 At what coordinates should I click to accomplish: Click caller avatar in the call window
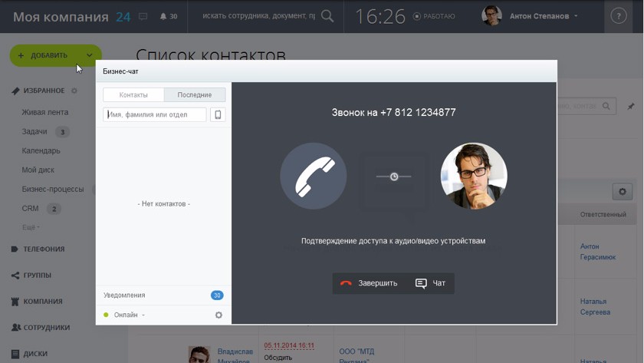pos(474,176)
